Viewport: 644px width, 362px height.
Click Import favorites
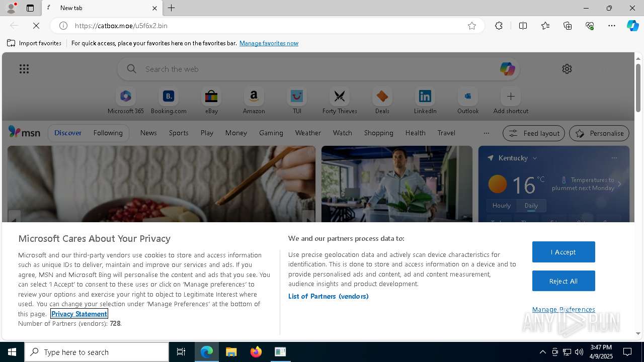[34, 43]
